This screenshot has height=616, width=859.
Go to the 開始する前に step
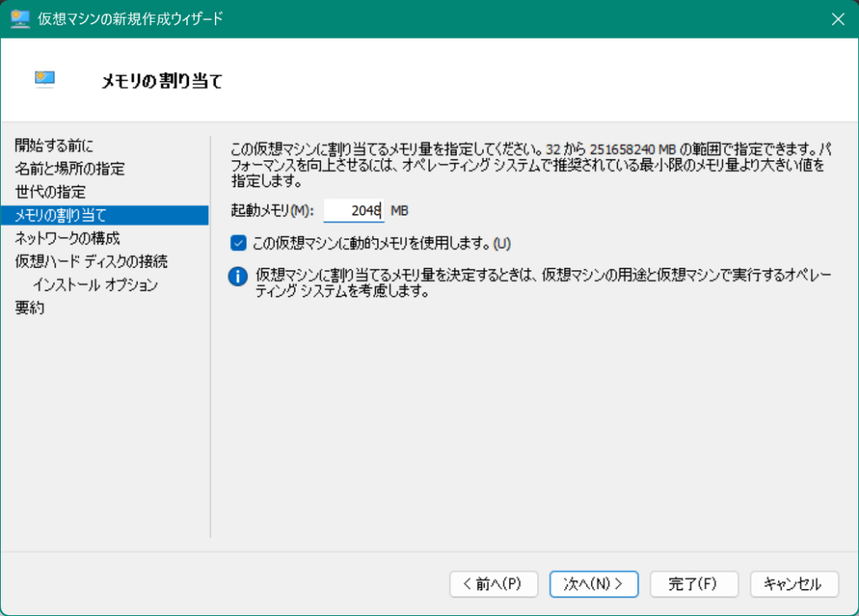click(x=55, y=146)
